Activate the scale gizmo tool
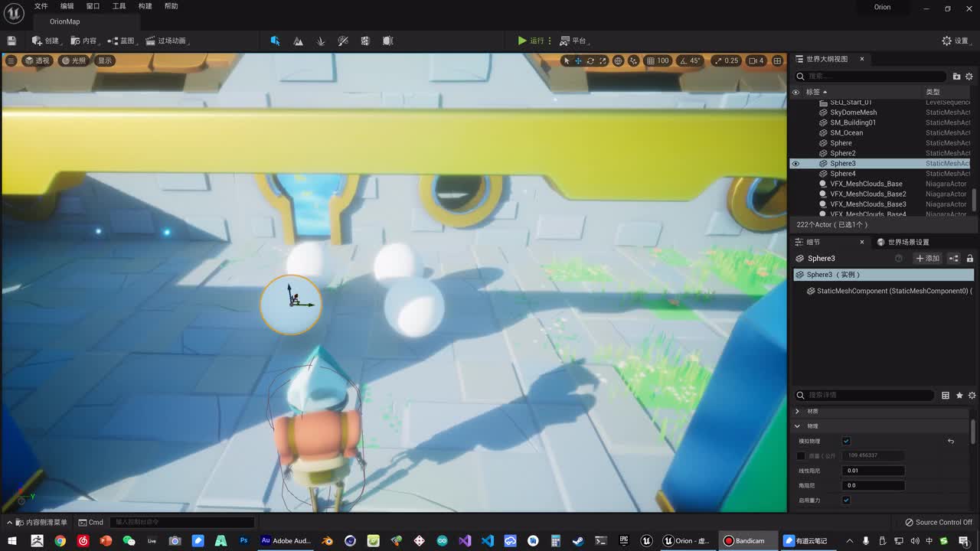980x551 pixels. [603, 60]
